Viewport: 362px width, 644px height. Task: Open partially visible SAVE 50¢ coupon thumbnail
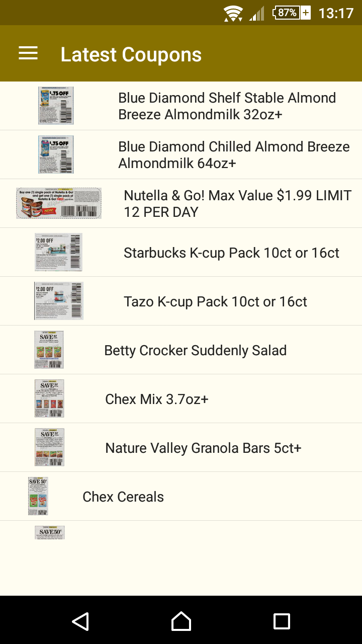coord(50,532)
